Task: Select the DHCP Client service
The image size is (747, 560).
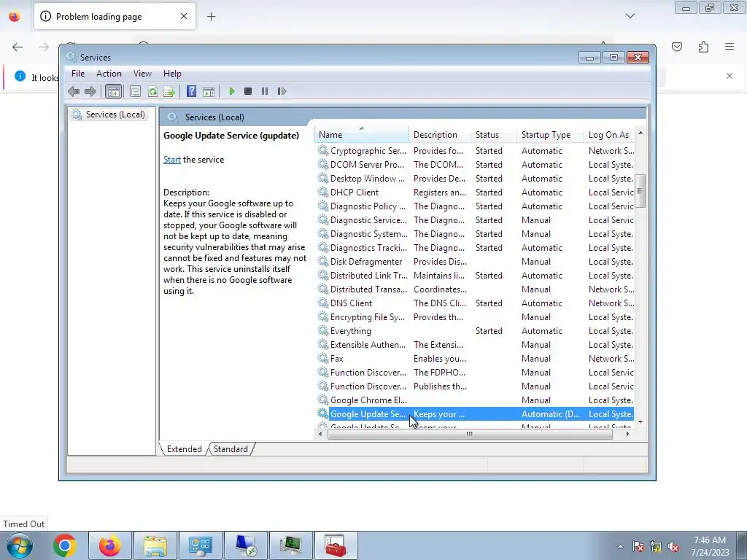Action: 474,192
